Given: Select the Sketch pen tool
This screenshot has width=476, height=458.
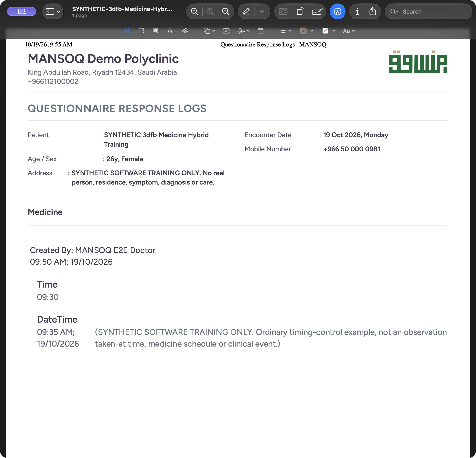Looking at the screenshot, I should pos(170,31).
